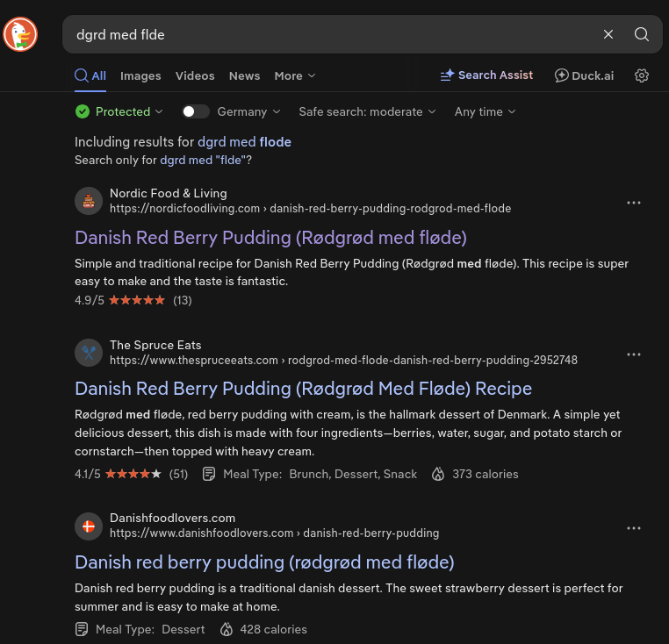Expand the Any time filter
The image size is (669, 644).
pyautogui.click(x=486, y=111)
